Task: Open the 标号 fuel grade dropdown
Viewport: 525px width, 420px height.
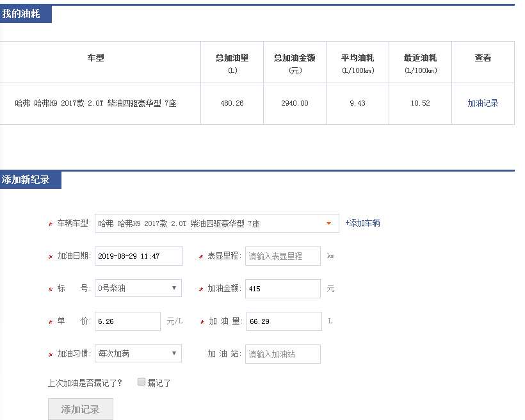Action: coord(138,288)
